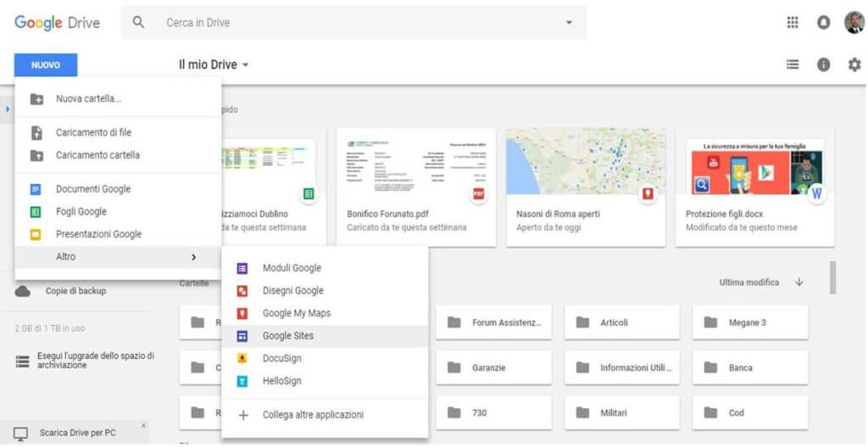Image resolution: width=868 pixels, height=447 pixels.
Task: Click the vertical scrollbar thumb
Action: [832, 277]
